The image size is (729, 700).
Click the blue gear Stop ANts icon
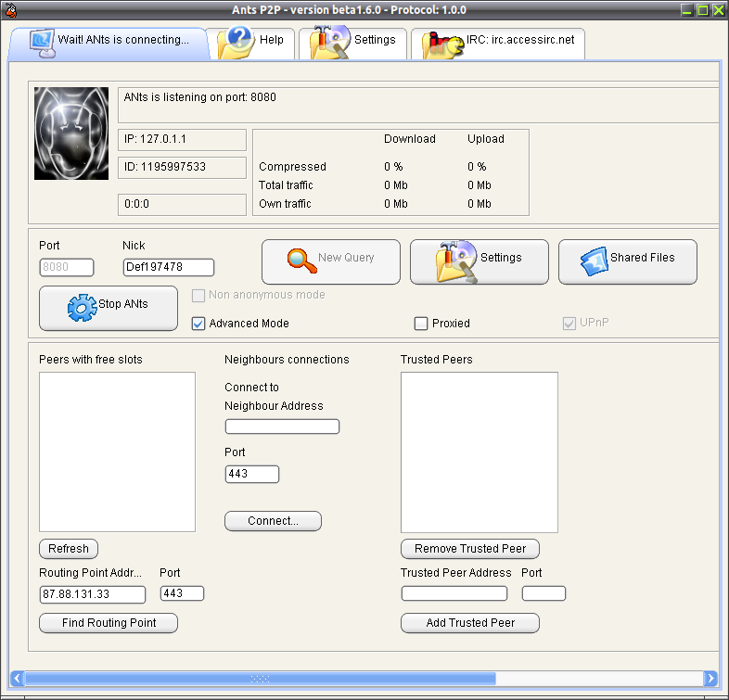coord(82,308)
